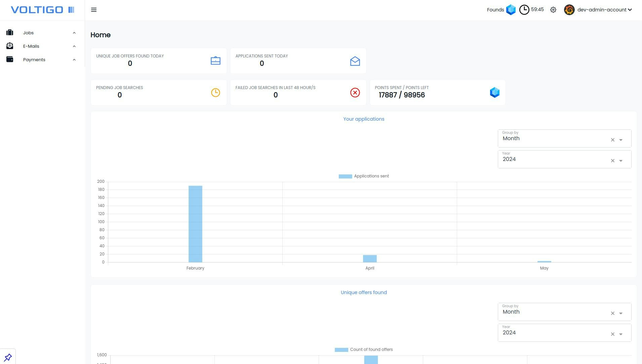Click cube icon on Points Spent card

pos(494,92)
